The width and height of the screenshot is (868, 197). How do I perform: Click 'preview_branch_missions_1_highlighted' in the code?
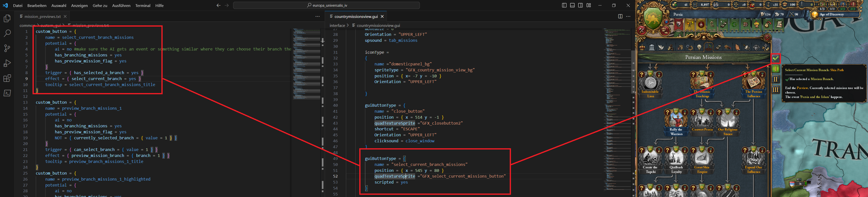(106, 179)
